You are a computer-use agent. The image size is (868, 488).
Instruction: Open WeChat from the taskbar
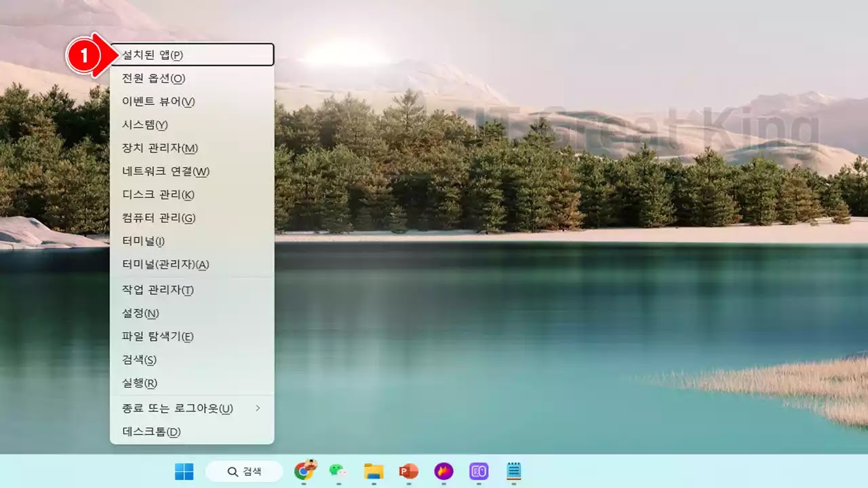pyautogui.click(x=338, y=470)
